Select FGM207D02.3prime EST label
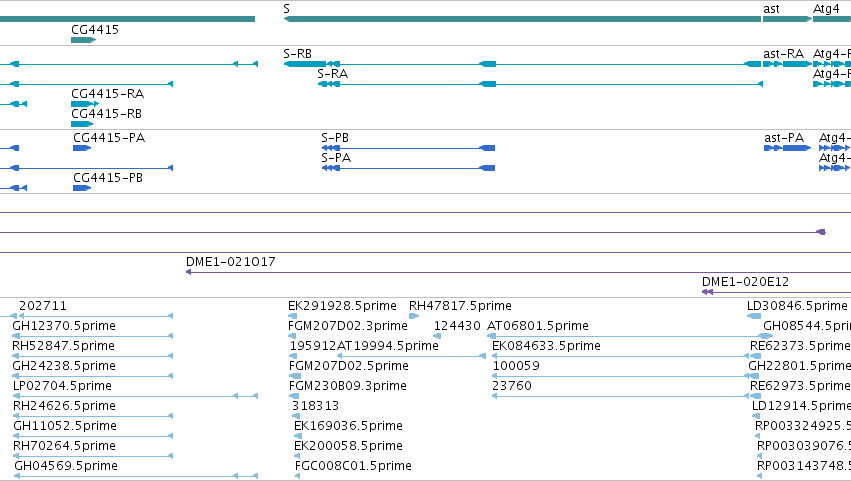This screenshot has width=851, height=481. pos(347,326)
